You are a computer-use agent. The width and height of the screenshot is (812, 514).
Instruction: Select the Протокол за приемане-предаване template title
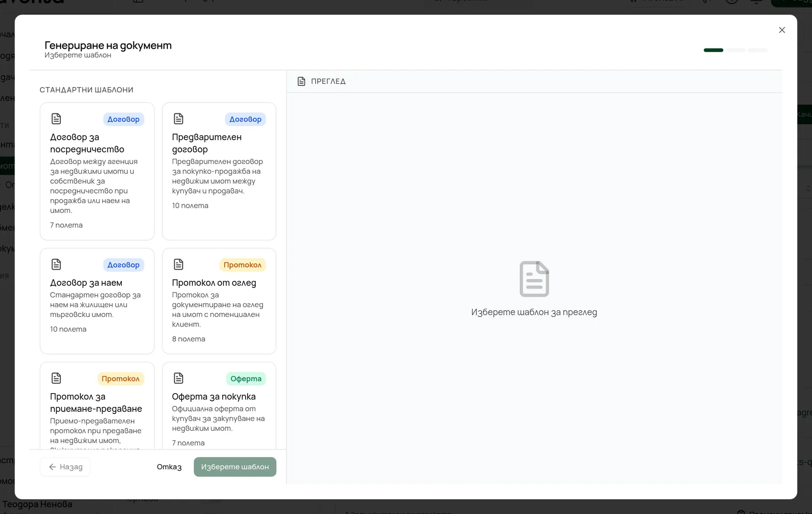click(96, 403)
